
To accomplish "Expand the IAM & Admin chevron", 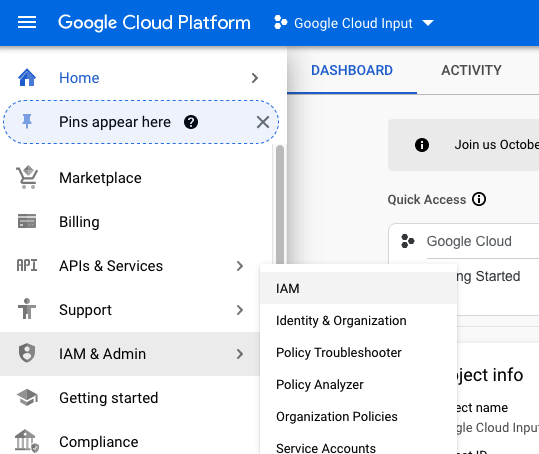I will tap(240, 354).
